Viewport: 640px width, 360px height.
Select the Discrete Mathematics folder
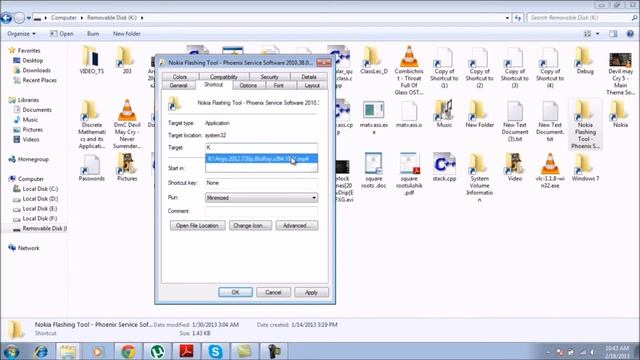tap(91, 124)
